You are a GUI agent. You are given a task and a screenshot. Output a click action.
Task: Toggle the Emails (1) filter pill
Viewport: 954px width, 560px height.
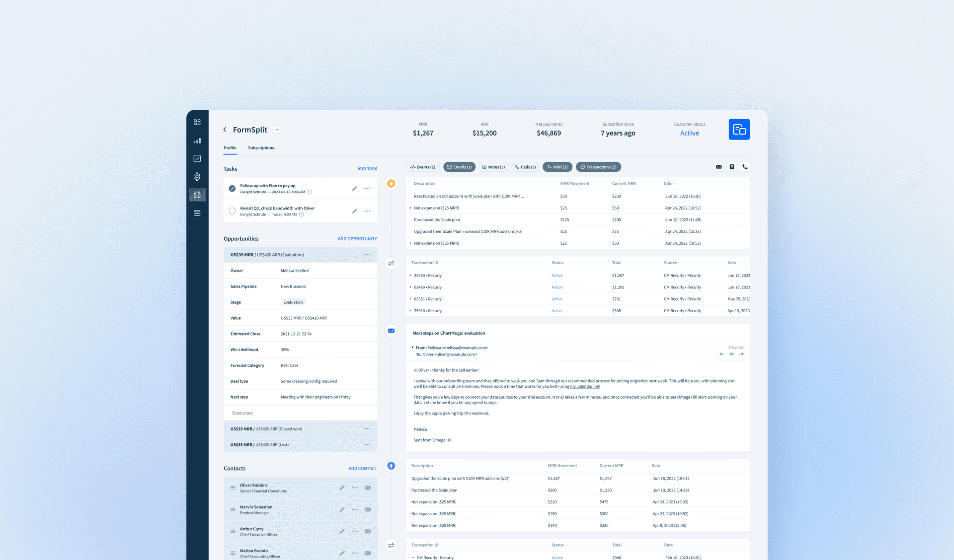[x=459, y=167]
